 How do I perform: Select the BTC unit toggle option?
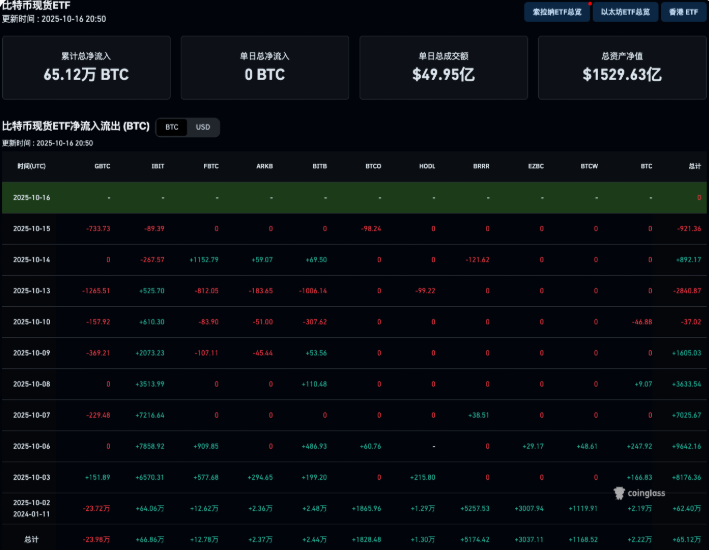coord(172,127)
